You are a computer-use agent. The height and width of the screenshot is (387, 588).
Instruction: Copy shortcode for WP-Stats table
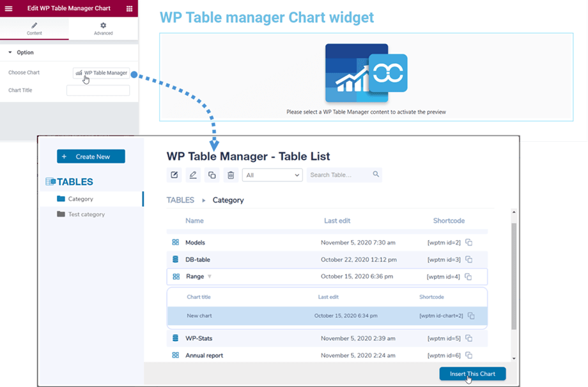(468, 338)
